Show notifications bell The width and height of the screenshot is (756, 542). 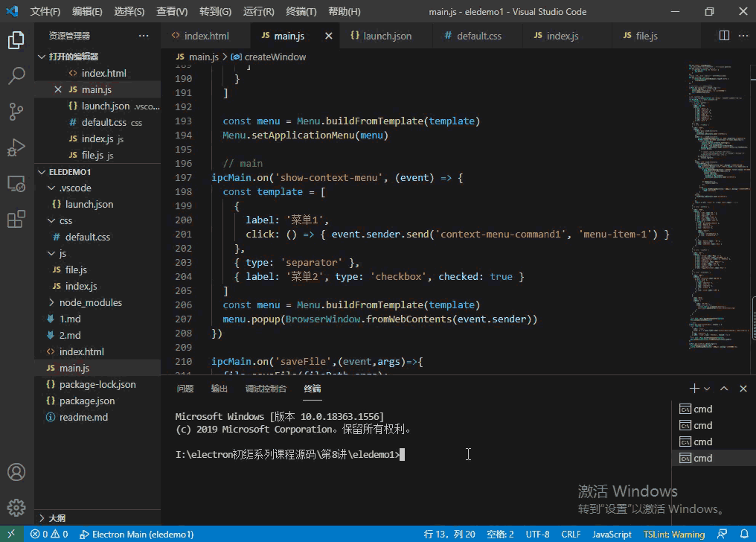click(744, 534)
